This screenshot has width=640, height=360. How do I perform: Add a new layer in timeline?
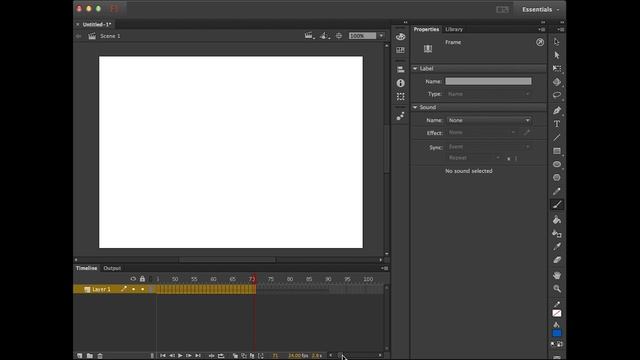click(80, 356)
